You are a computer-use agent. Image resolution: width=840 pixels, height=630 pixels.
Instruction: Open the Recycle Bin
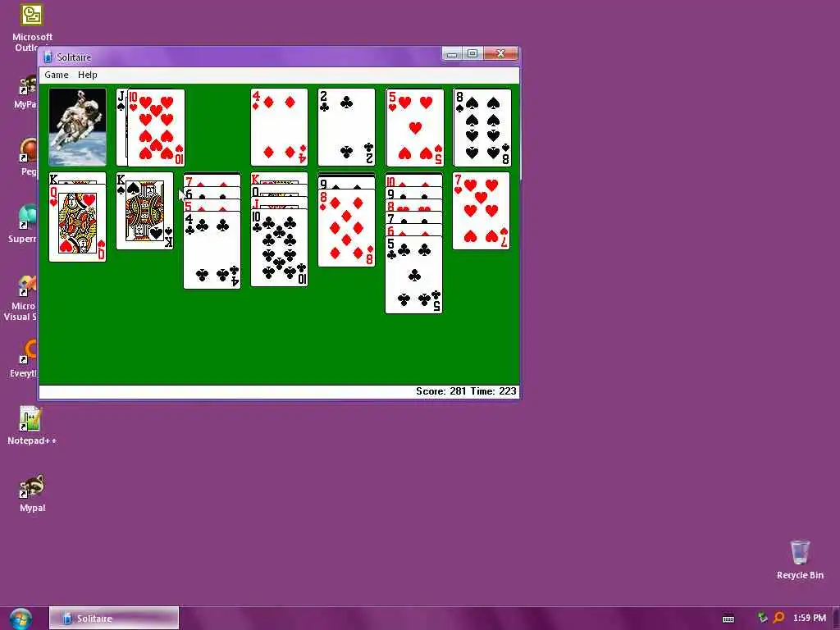point(800,559)
